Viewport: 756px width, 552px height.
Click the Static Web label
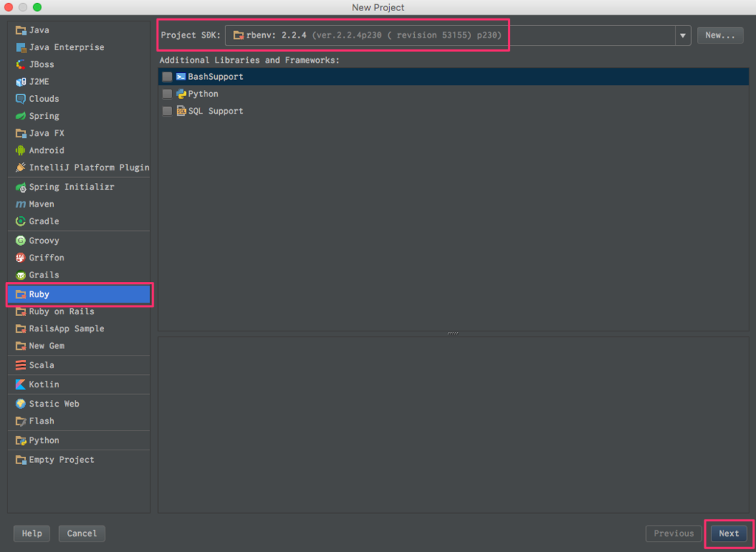tap(54, 404)
